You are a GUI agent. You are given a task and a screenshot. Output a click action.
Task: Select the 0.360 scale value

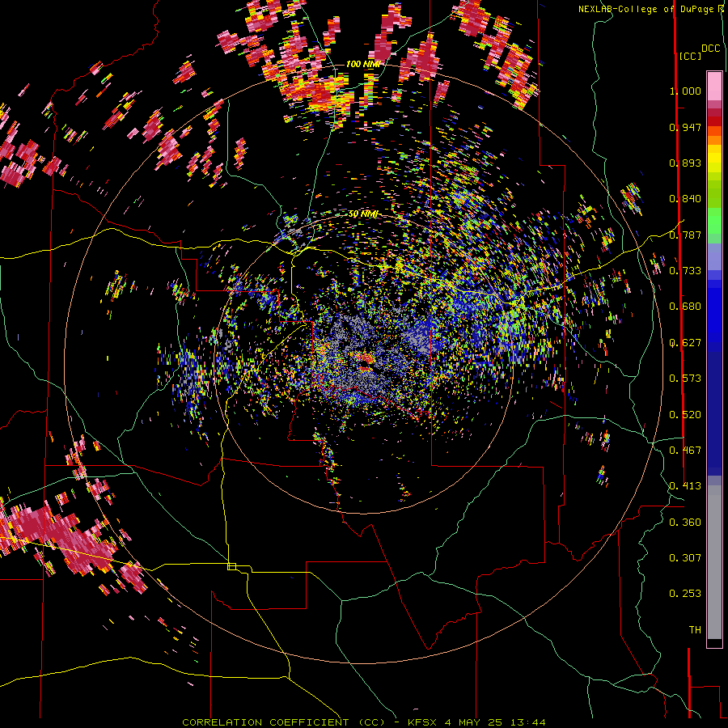pos(685,523)
